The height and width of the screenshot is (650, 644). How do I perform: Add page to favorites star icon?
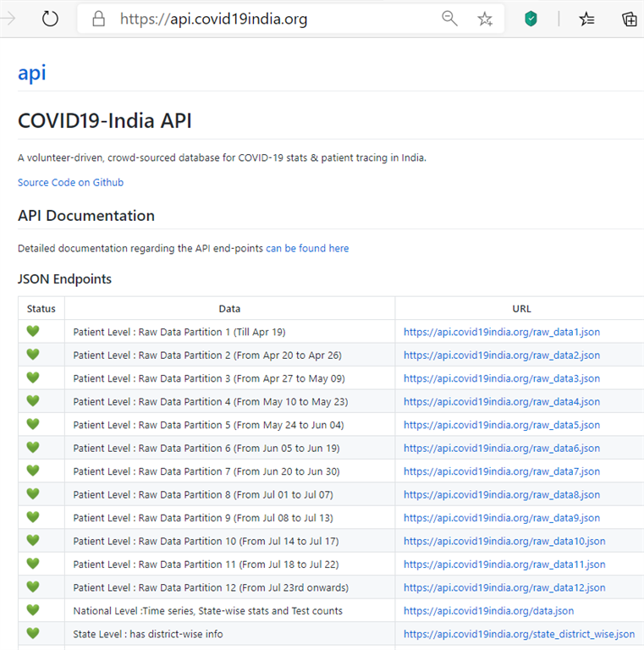click(x=484, y=19)
